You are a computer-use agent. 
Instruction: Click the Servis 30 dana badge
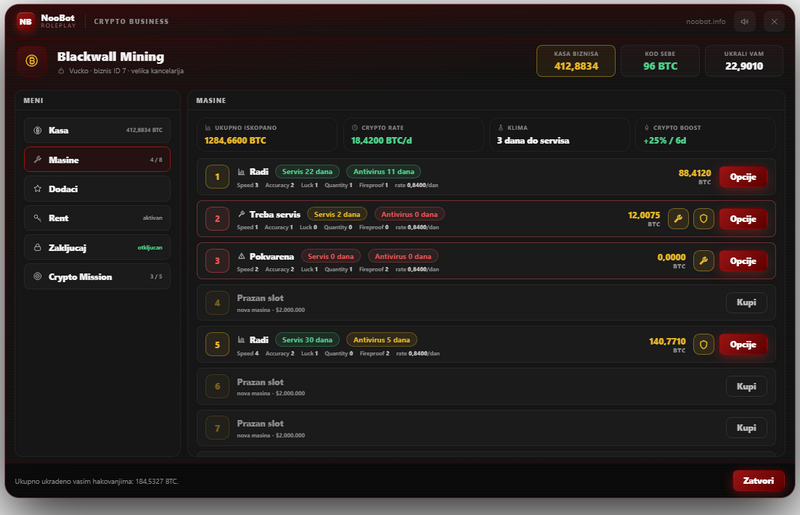coord(307,340)
